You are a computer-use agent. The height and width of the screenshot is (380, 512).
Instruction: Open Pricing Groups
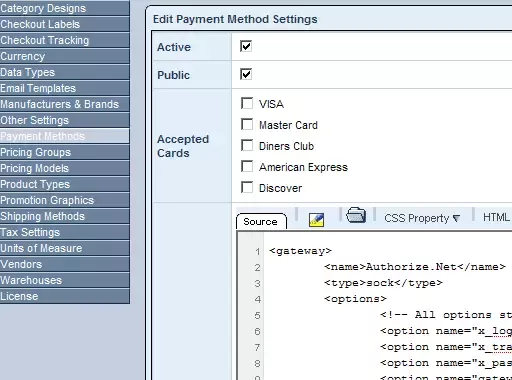(x=65, y=152)
